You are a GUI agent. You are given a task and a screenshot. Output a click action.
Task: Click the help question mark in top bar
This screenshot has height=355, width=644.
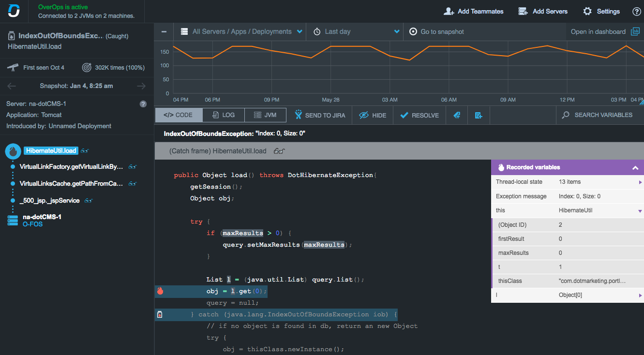637,12
